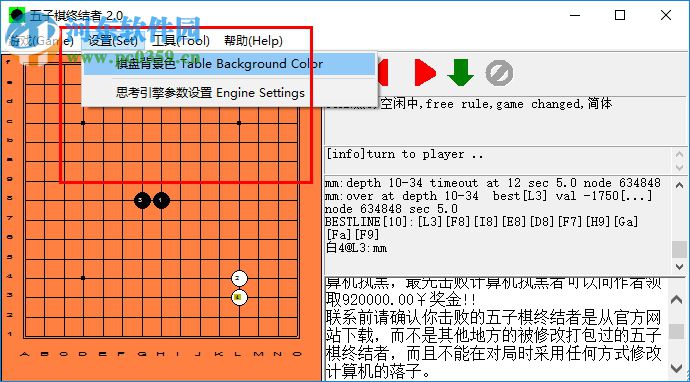Minimize the 五子棋终结者 window
The width and height of the screenshot is (690, 382).
pos(574,15)
